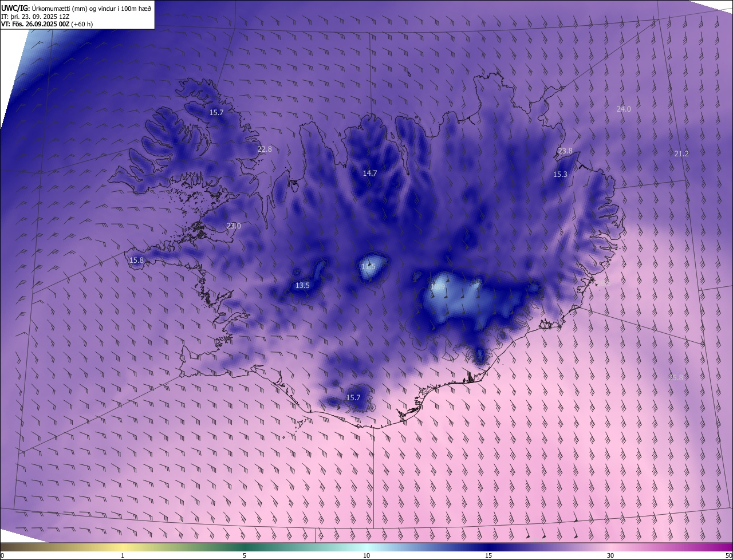Click the colorbar tick label 0
733x560 pixels.
click(2, 555)
